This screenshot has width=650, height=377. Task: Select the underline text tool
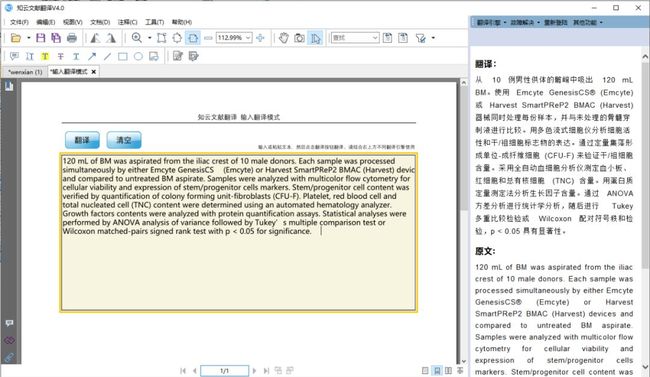coord(76,56)
